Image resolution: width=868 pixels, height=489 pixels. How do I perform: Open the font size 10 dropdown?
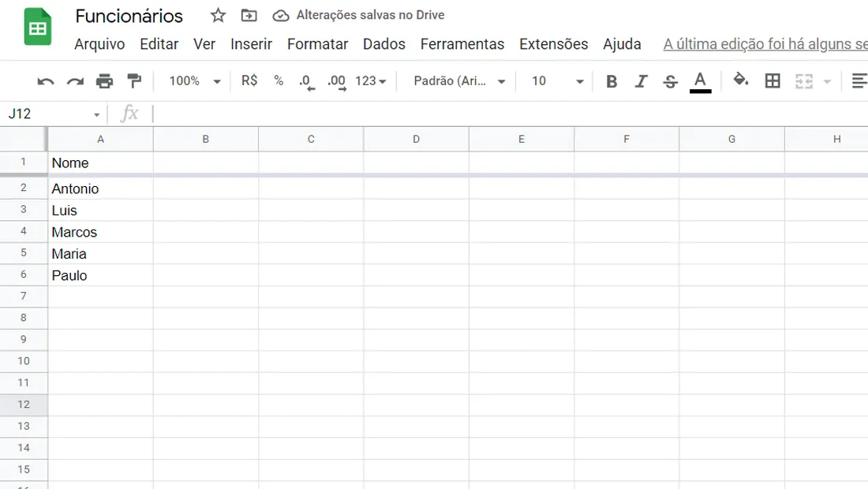[x=558, y=81]
